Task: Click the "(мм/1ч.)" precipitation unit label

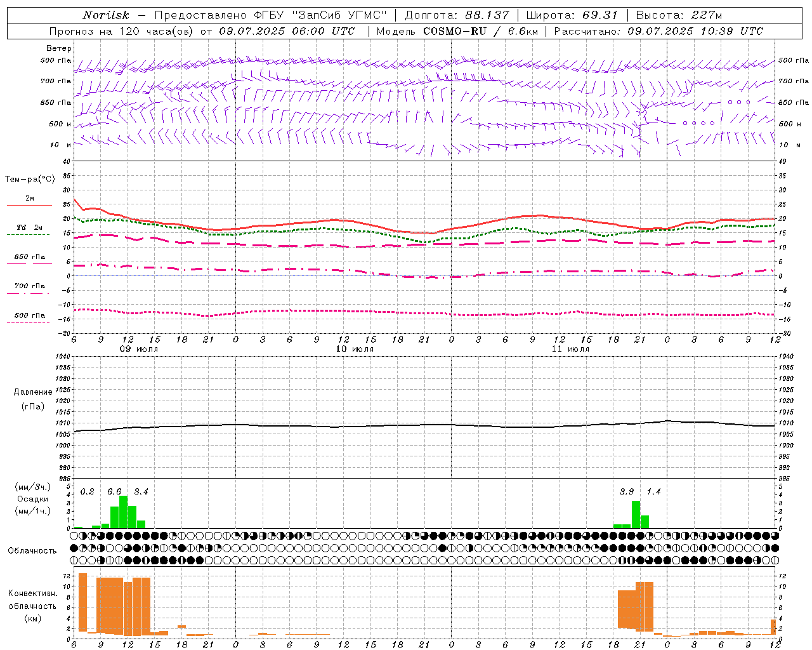Action: pos(32,511)
